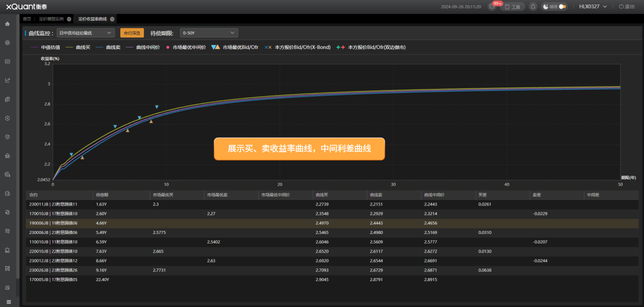
Task: Click the alarm siren icon in sidebar
Action: [7, 249]
